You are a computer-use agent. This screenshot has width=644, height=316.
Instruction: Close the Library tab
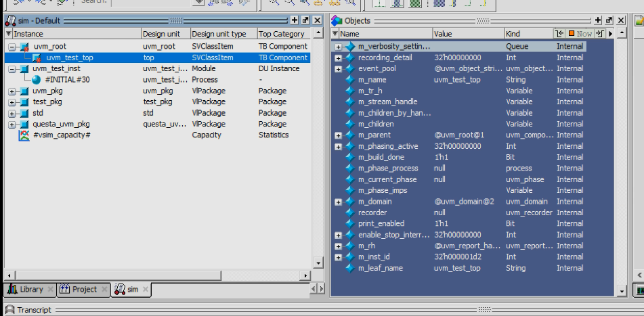[x=50, y=290]
